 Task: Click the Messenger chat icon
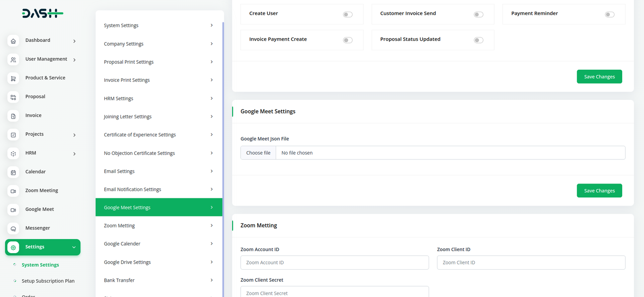coord(13,229)
